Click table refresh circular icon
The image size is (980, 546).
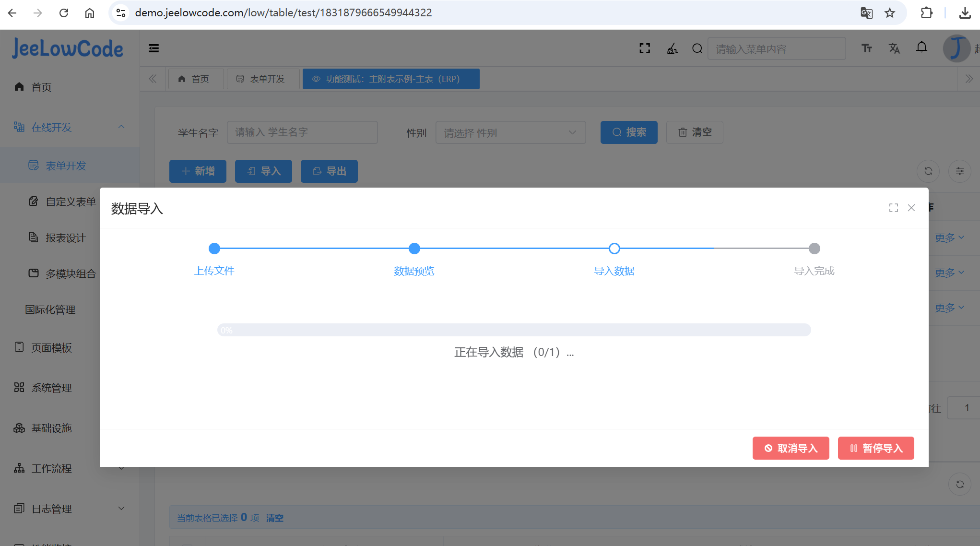(x=928, y=171)
